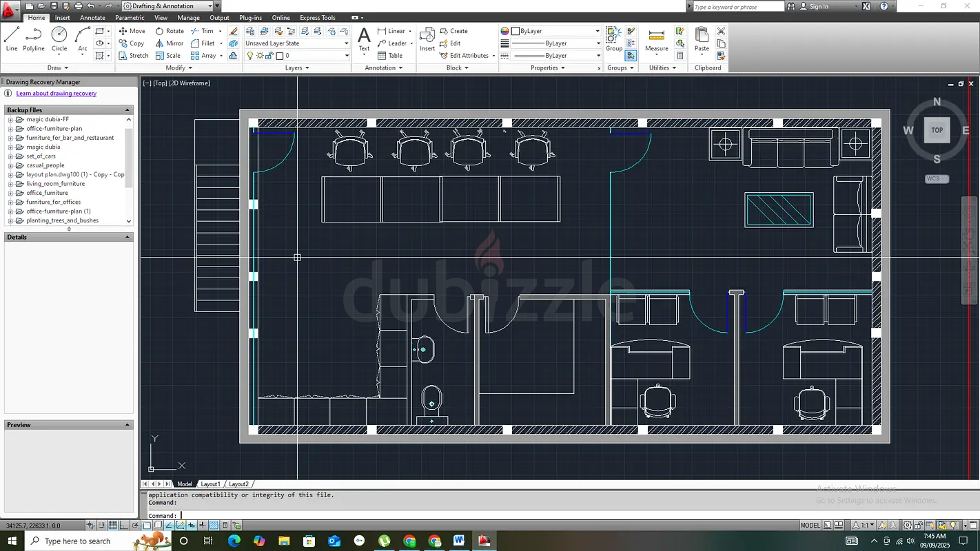Toggle ortho/snap settings gear in status bar
This screenshot has height=551, width=980.
[x=908, y=526]
